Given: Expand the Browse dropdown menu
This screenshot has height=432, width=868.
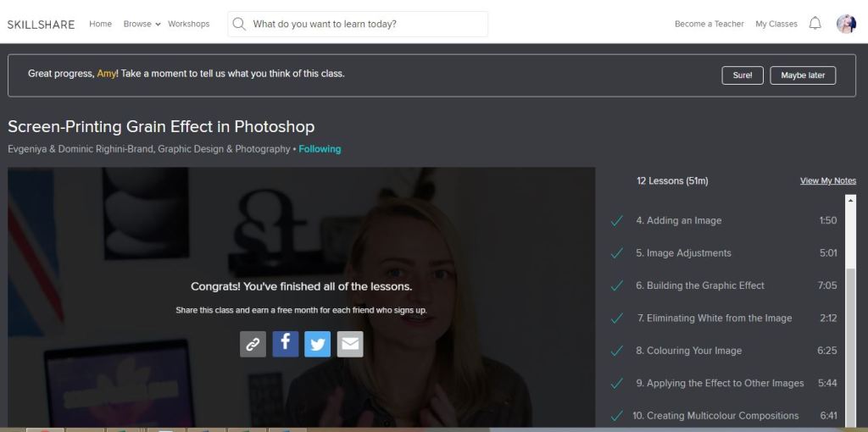Looking at the screenshot, I should [x=141, y=24].
